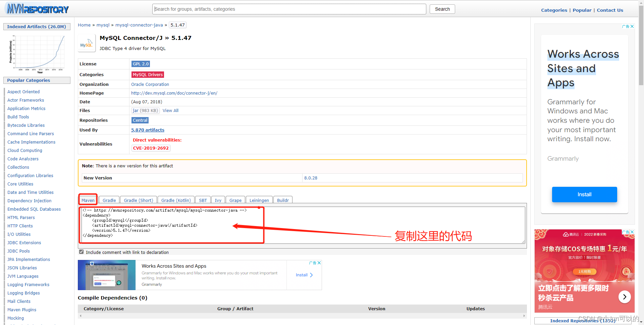Open Cache Implementations category
This screenshot has height=325, width=644.
(x=31, y=142)
